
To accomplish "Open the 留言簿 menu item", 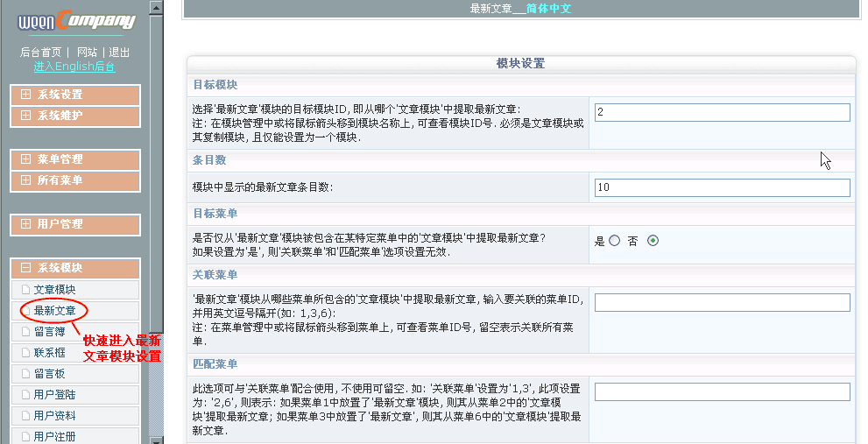I will click(x=75, y=332).
